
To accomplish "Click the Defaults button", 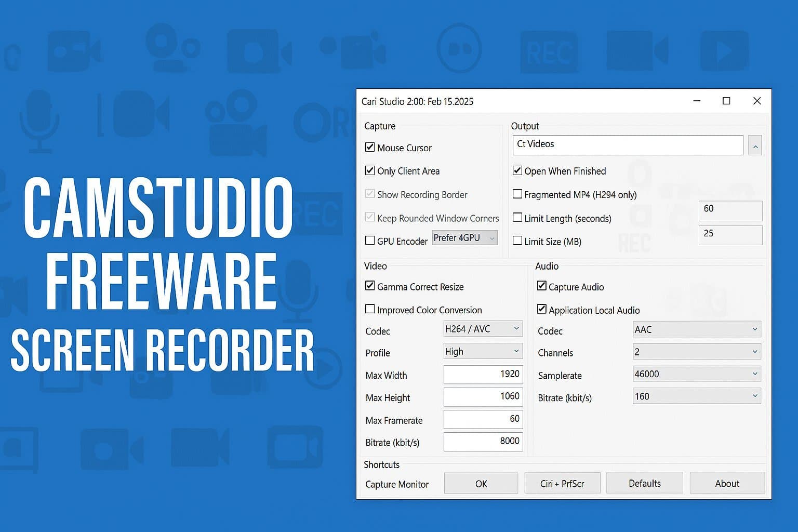I will pos(644,483).
